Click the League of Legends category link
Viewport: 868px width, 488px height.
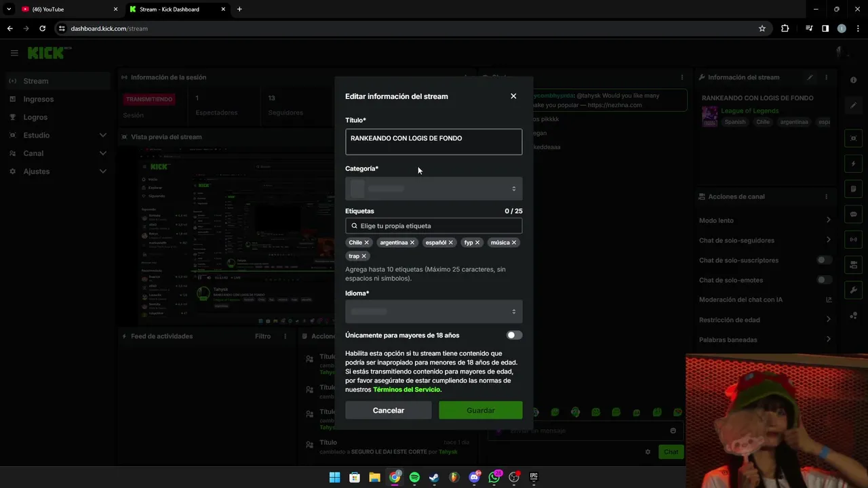[749, 110]
